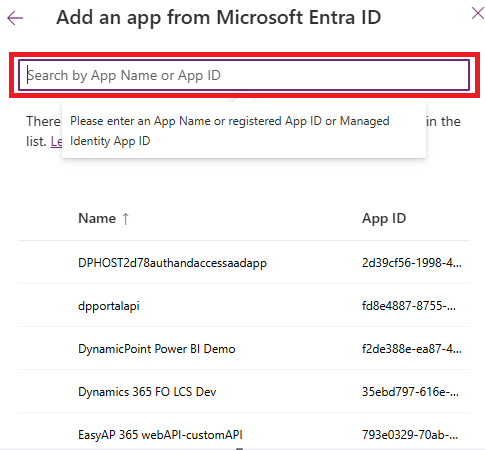Focus the Search by App Name field
This screenshot has height=450, width=485.
(244, 75)
